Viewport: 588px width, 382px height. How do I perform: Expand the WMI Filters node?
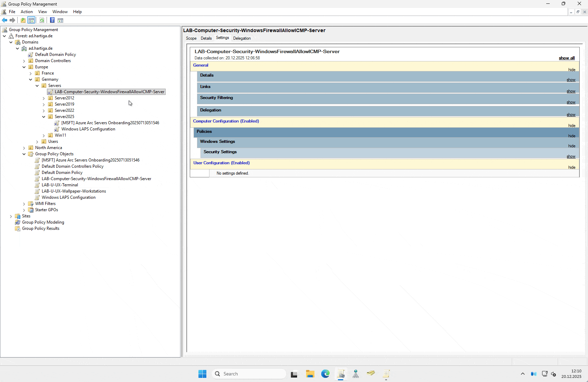[24, 204]
